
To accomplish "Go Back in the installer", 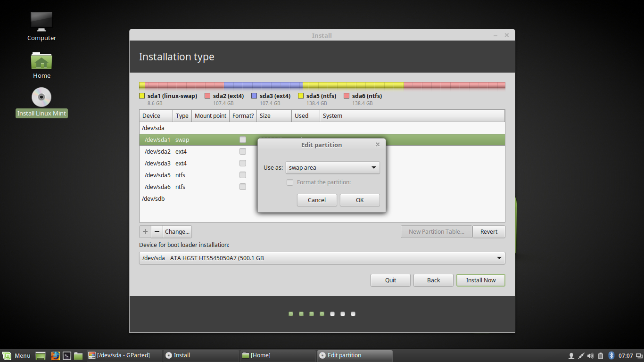I will (x=434, y=280).
